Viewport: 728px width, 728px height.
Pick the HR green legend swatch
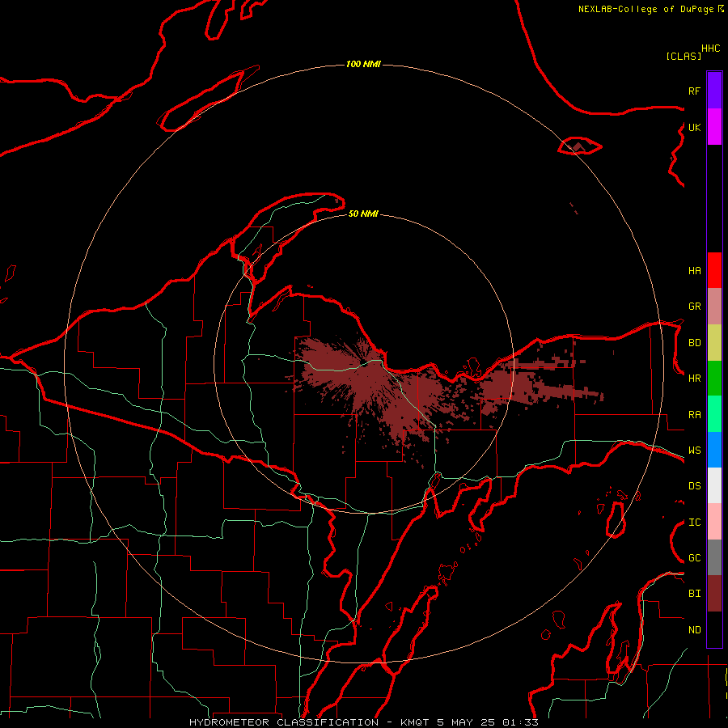pyautogui.click(x=714, y=378)
